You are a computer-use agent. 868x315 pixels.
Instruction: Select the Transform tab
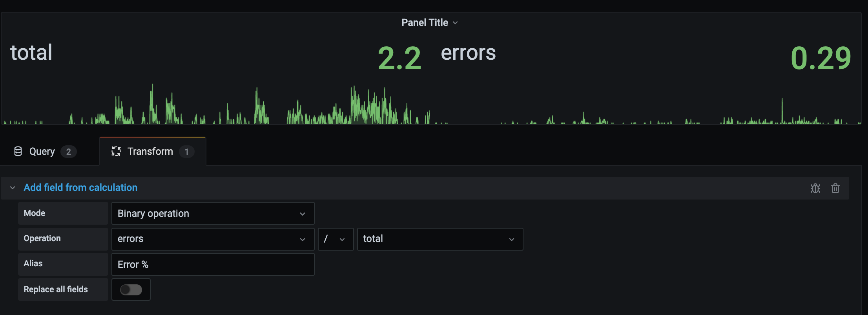153,151
